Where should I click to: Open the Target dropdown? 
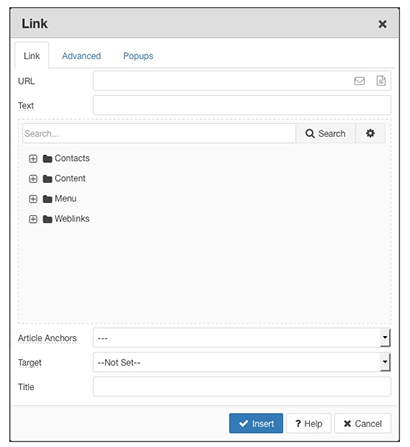[x=242, y=362]
